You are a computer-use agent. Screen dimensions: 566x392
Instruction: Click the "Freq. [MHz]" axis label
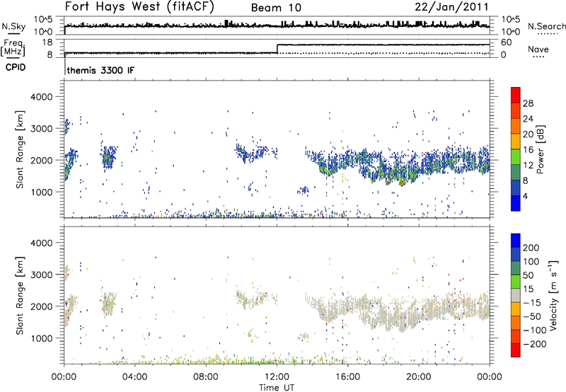coord(13,47)
